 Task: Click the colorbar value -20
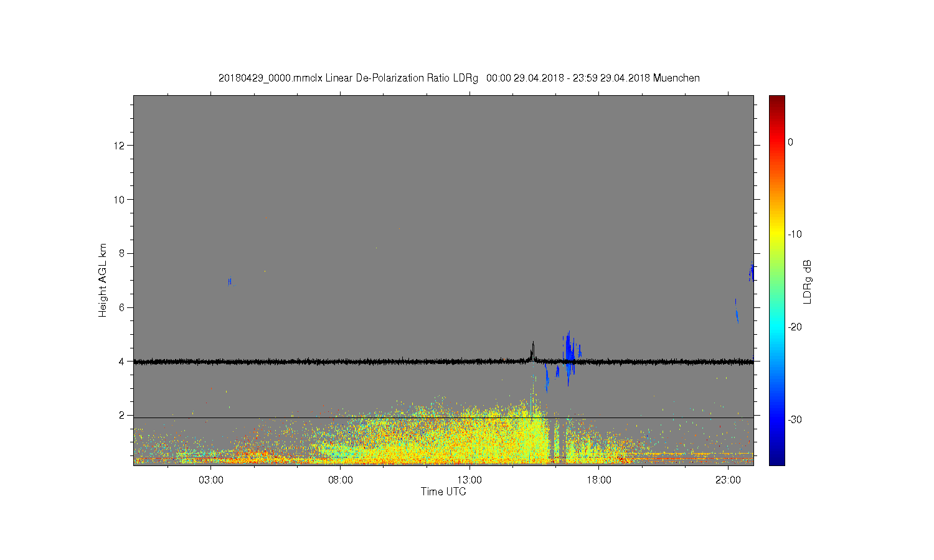(x=795, y=327)
